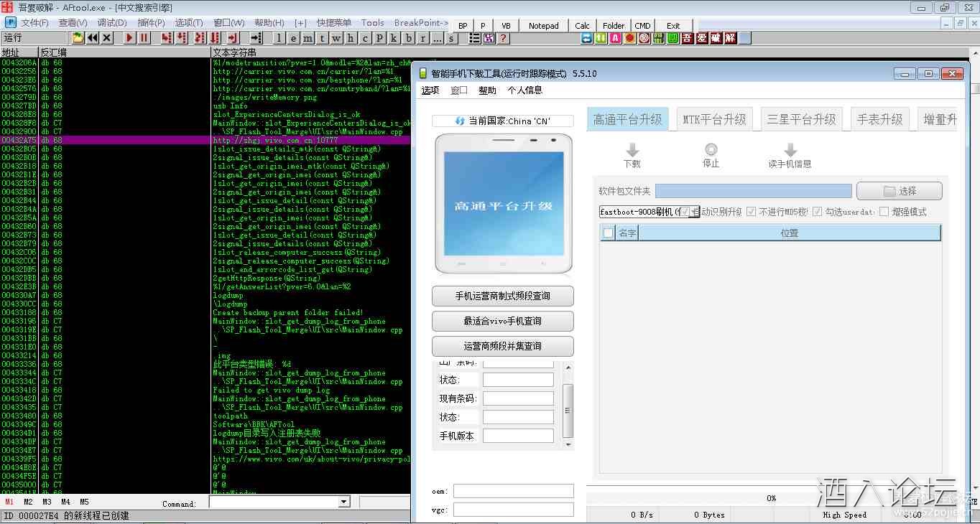Enable the 增强模式 checkbox
Image resolution: width=980 pixels, height=524 pixels.
click(884, 212)
